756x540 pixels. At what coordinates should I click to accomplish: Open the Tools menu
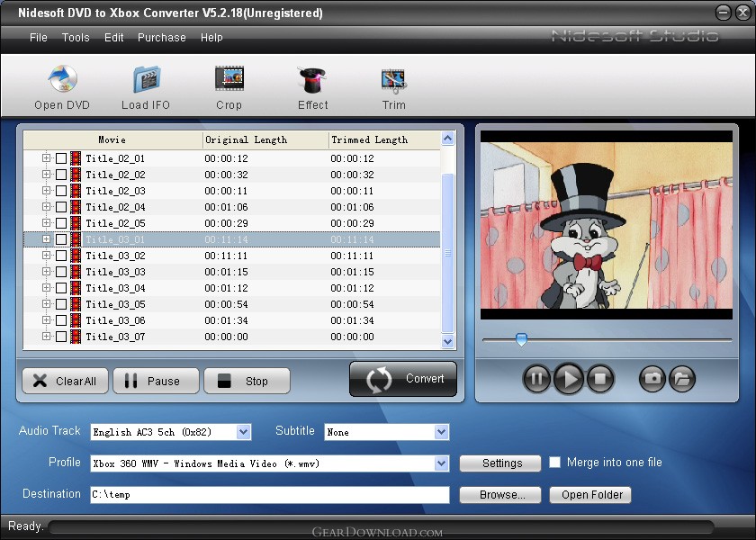76,38
